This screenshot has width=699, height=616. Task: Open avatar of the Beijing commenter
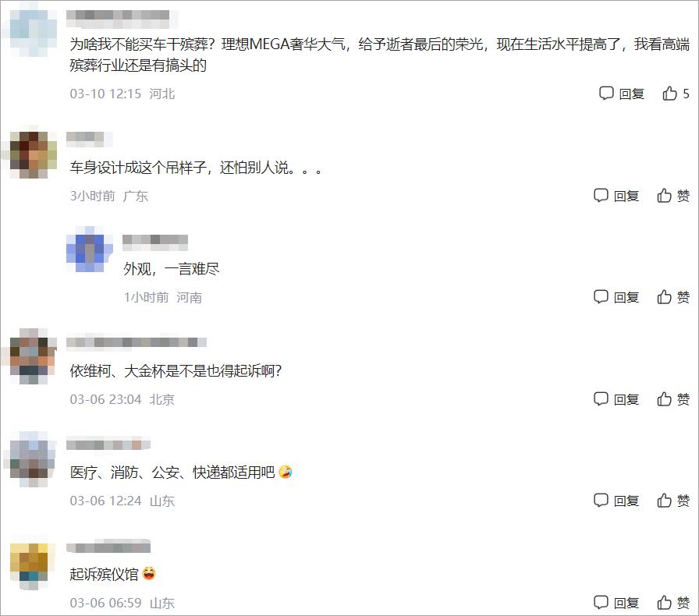coord(30,356)
